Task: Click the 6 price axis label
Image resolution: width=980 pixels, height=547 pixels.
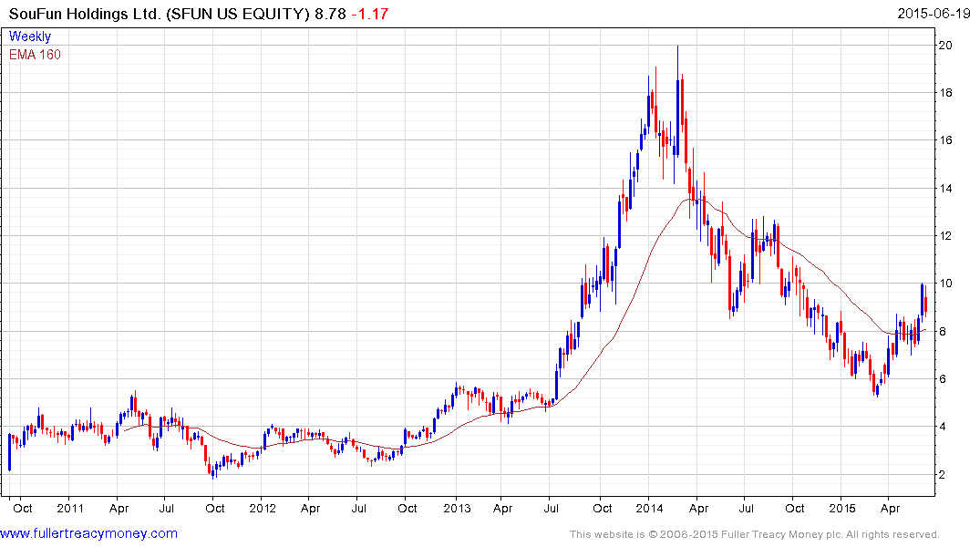Action: pos(943,379)
